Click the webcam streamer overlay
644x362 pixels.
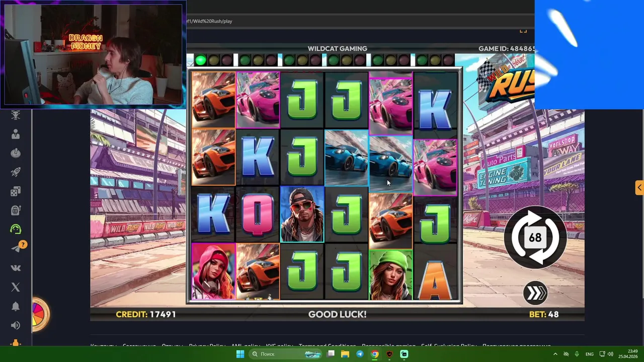click(x=93, y=54)
